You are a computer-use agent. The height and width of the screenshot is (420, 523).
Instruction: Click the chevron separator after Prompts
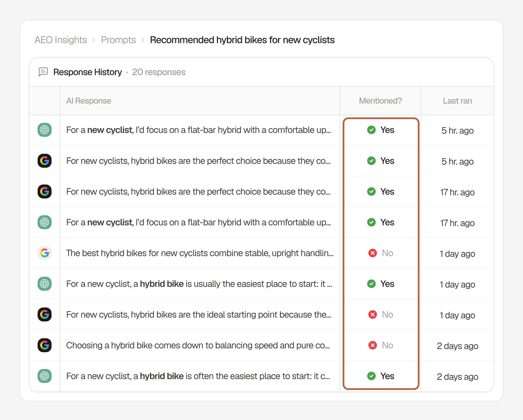tap(143, 40)
